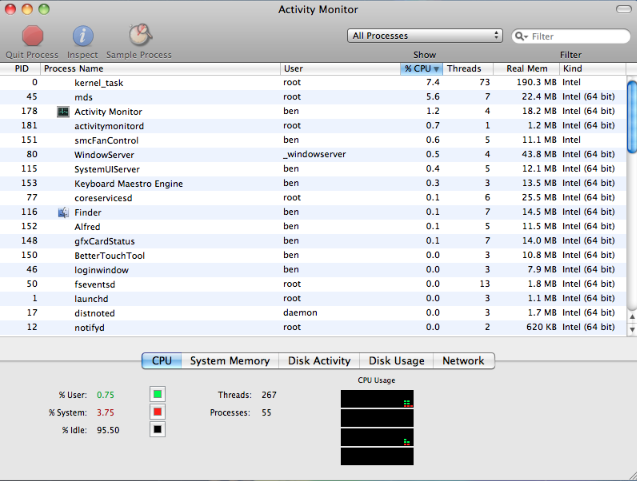Click the toolbar hide pill button

pos(624,9)
